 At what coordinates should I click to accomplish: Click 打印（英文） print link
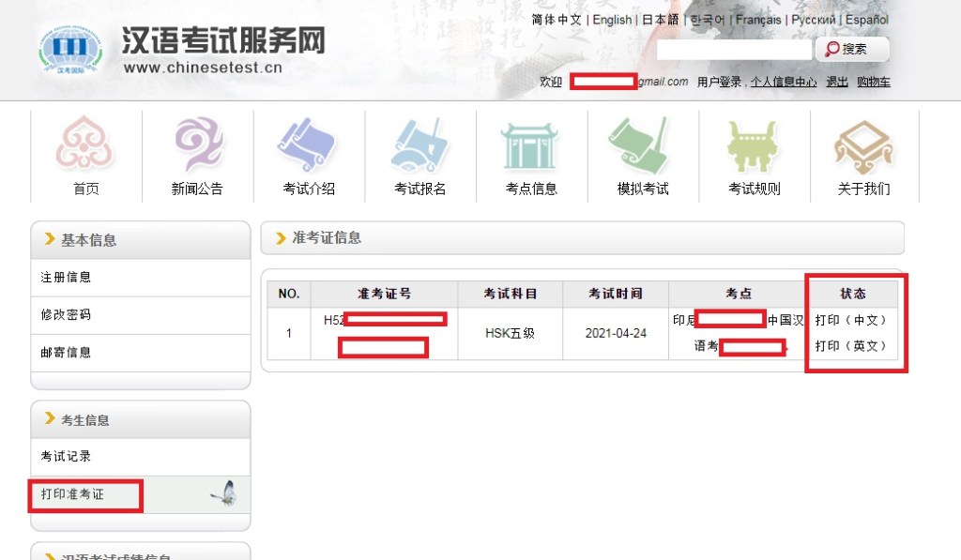point(850,346)
